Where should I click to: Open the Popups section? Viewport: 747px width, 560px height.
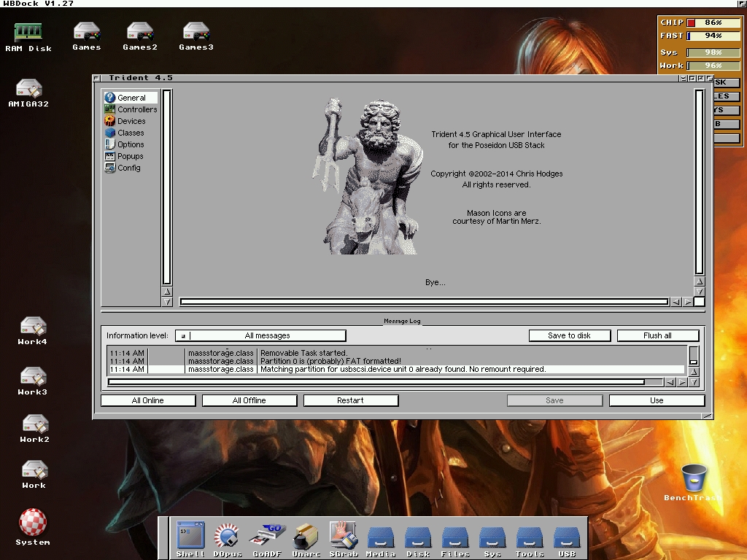131,156
